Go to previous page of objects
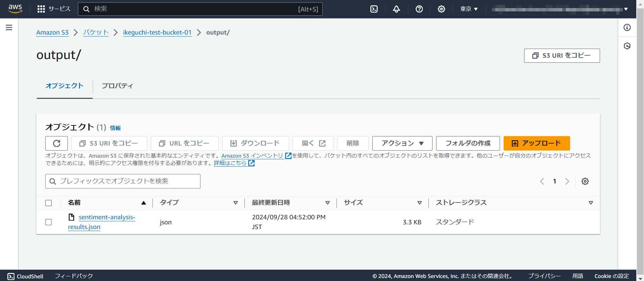 (542, 181)
